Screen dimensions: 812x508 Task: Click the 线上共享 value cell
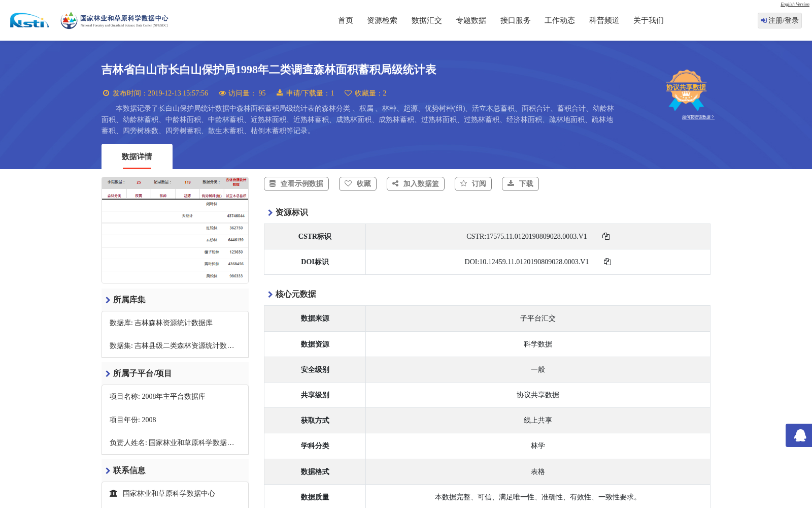coord(538,420)
